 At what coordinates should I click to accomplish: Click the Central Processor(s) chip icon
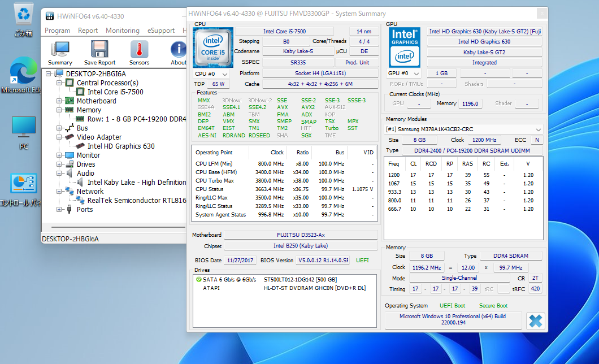coord(70,83)
